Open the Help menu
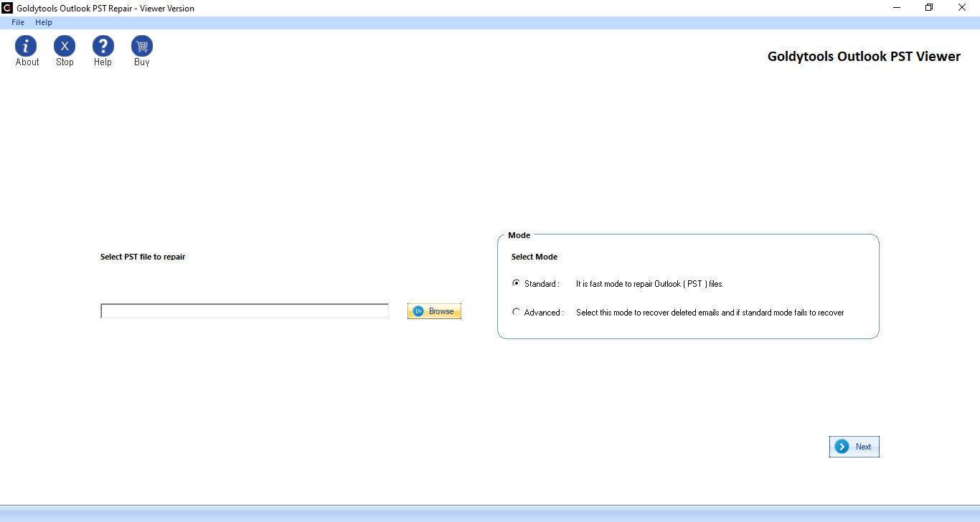Screen dimensions: 980x522 [x=44, y=22]
